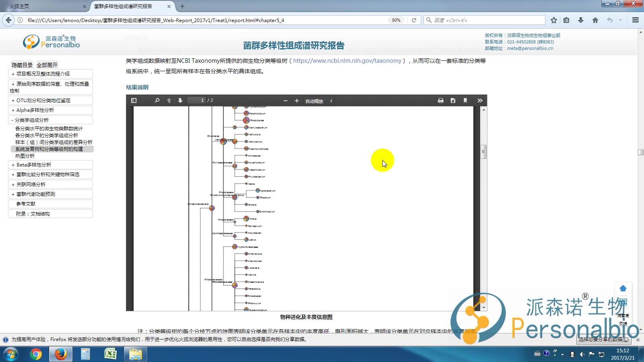Expand Beta多样性分析 section
Viewport: 644px width, 362px height.
(x=50, y=165)
